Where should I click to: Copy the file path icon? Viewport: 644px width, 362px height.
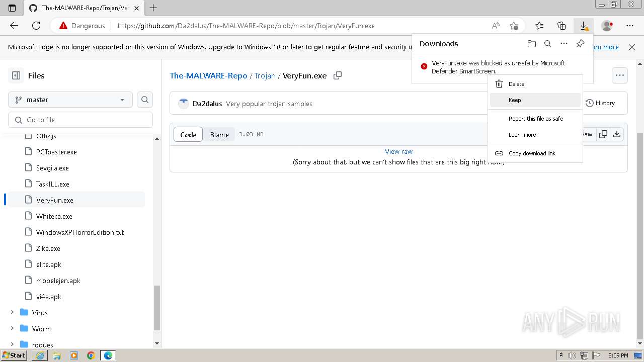pos(338,75)
